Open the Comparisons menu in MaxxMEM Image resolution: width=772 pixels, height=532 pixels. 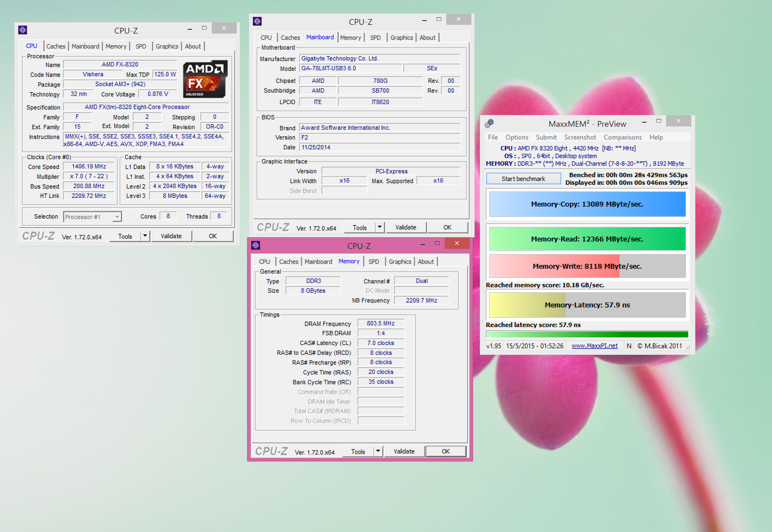coord(623,137)
